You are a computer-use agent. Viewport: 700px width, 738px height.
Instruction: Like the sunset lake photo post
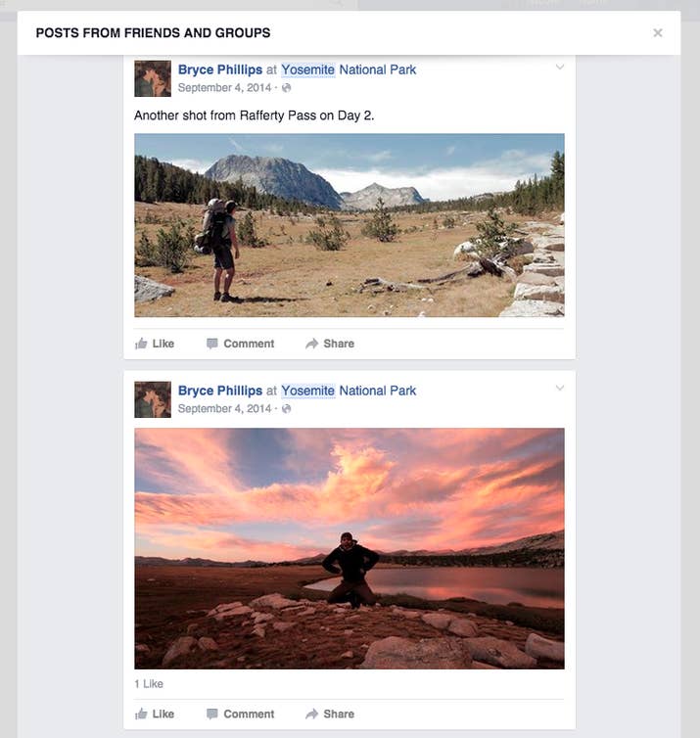click(155, 714)
